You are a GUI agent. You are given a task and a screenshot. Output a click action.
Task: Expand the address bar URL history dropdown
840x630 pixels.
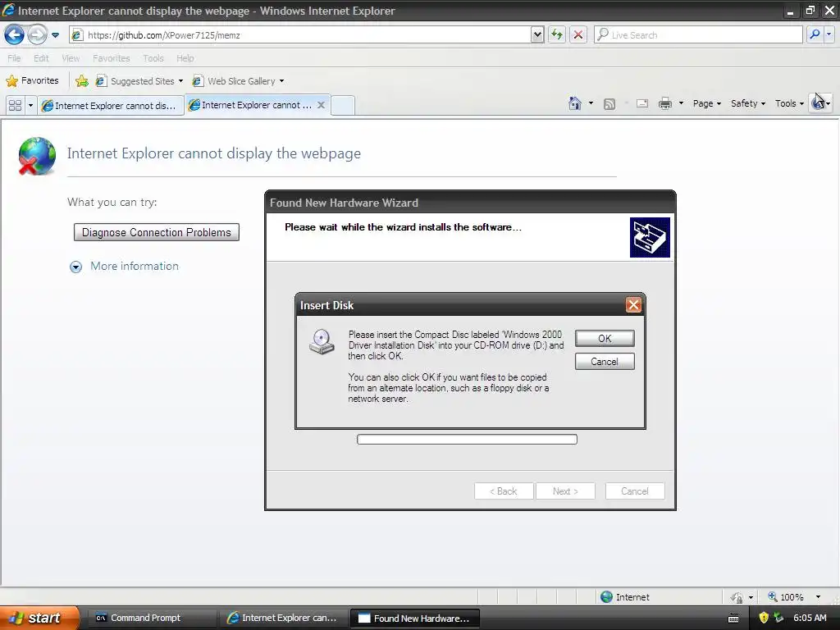pyautogui.click(x=537, y=34)
